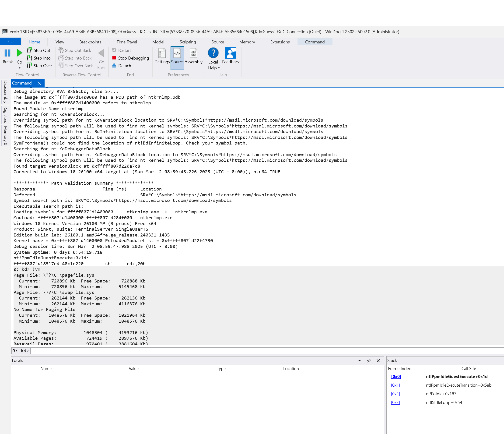This screenshot has height=434, width=504.
Task: Pin the Locals panel
Action: pos(369,361)
